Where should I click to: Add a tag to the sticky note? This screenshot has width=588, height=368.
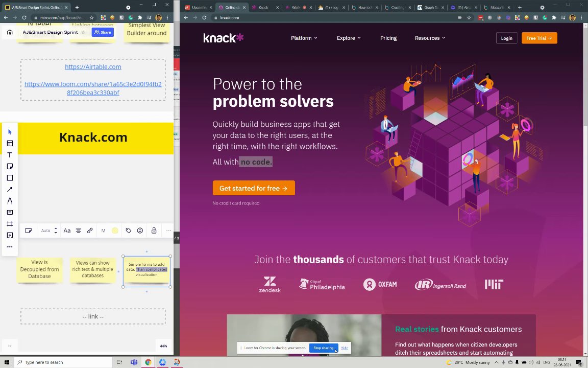(x=128, y=231)
